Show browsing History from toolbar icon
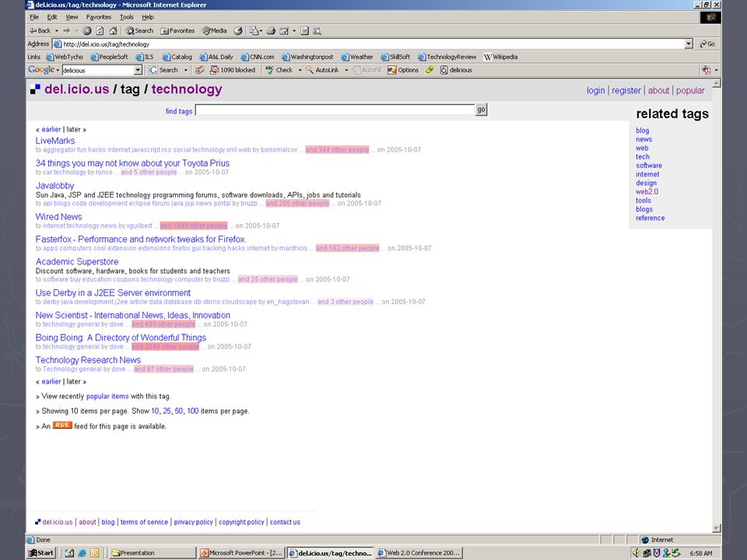Screen dimensions: 747x560 pos(238,30)
